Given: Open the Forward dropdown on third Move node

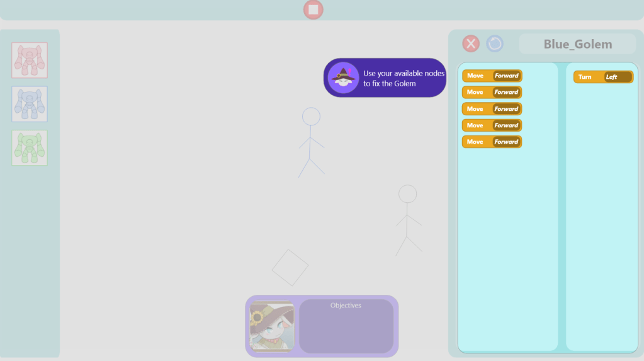Looking at the screenshot, I should (x=506, y=109).
